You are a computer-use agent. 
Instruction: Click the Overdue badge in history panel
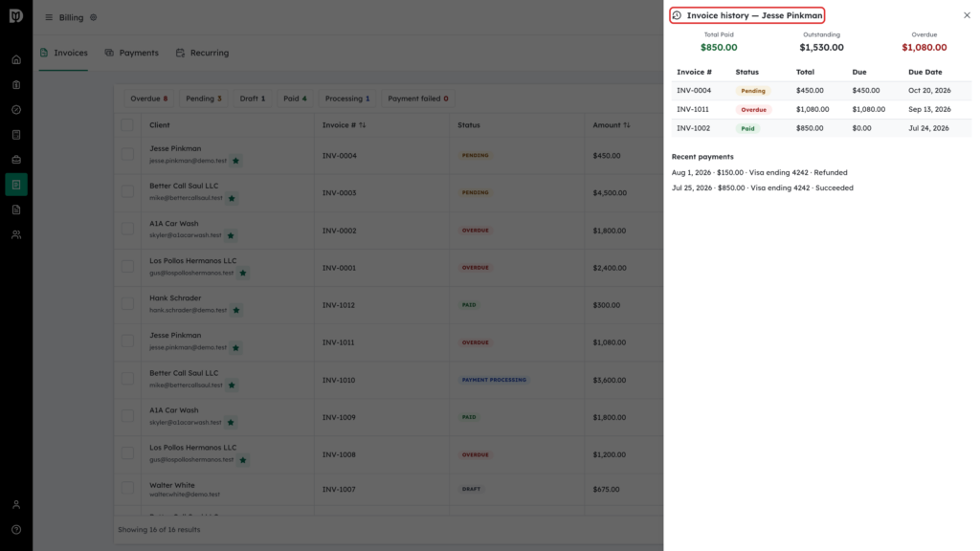click(x=754, y=109)
